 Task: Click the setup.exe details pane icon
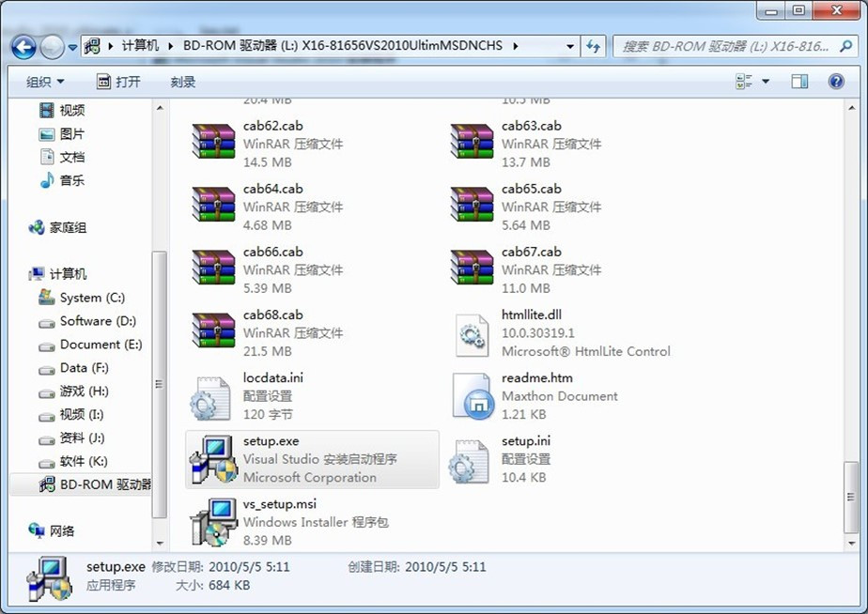coord(49,578)
